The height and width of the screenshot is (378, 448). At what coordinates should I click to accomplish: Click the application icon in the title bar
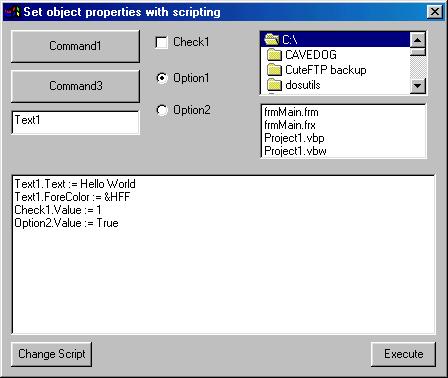[12, 12]
